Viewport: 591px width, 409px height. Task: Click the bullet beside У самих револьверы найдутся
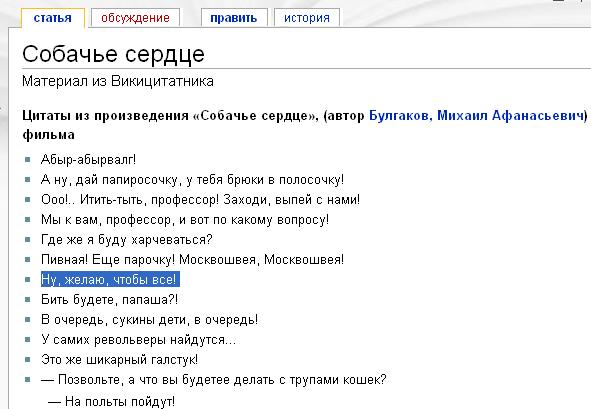[x=28, y=339]
